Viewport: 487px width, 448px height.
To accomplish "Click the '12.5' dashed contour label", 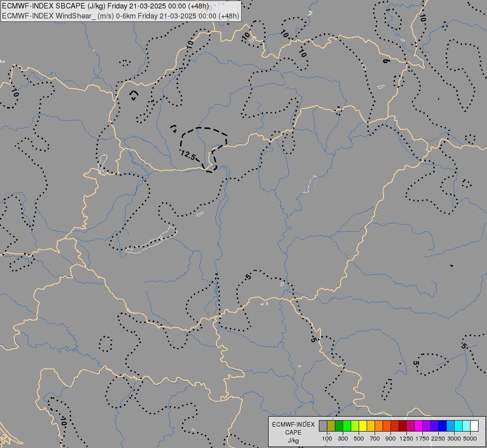I will tap(188, 154).
